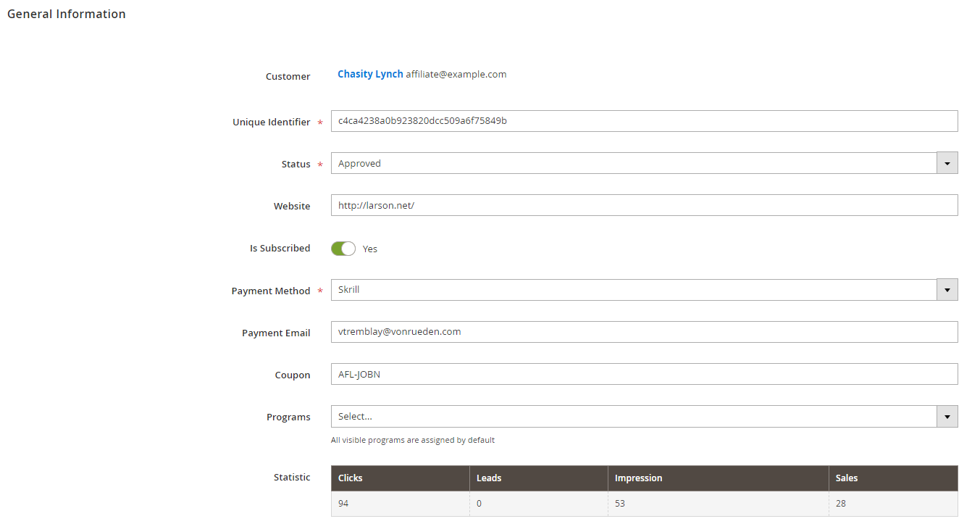This screenshot has width=980, height=524.
Task: Click the Status field label
Action: pos(296,164)
